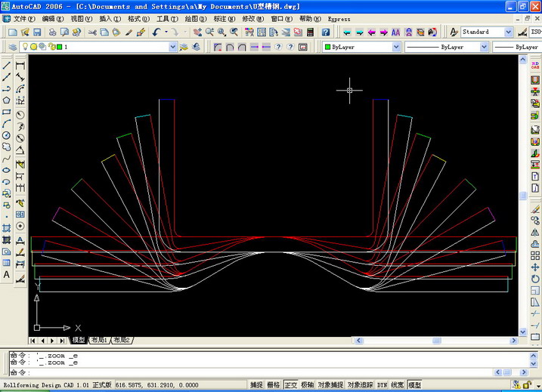Viewport: 542px width, 392px height.
Task: Open the 修改 menu
Action: click(252, 19)
